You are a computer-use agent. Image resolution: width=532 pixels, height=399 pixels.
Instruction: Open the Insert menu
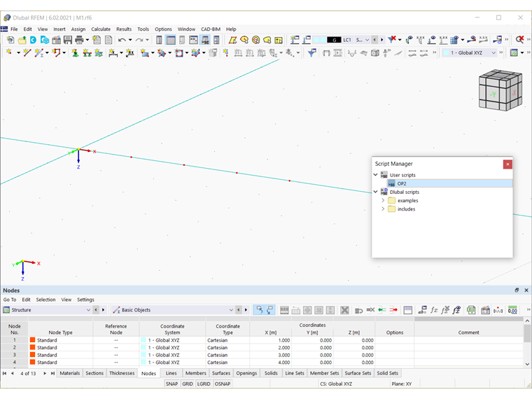(59, 29)
